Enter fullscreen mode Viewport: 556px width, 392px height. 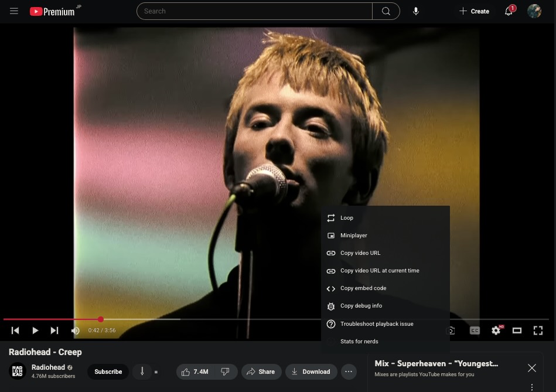(x=538, y=330)
